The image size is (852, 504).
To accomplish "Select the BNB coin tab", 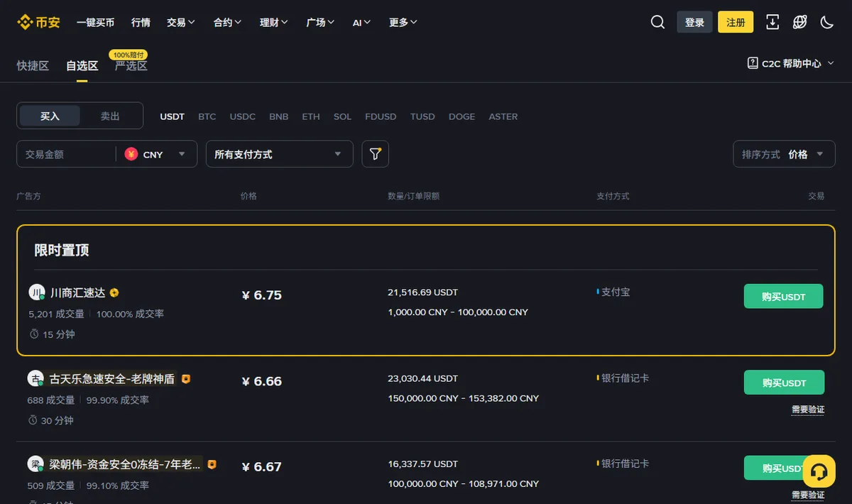I will click(x=278, y=116).
